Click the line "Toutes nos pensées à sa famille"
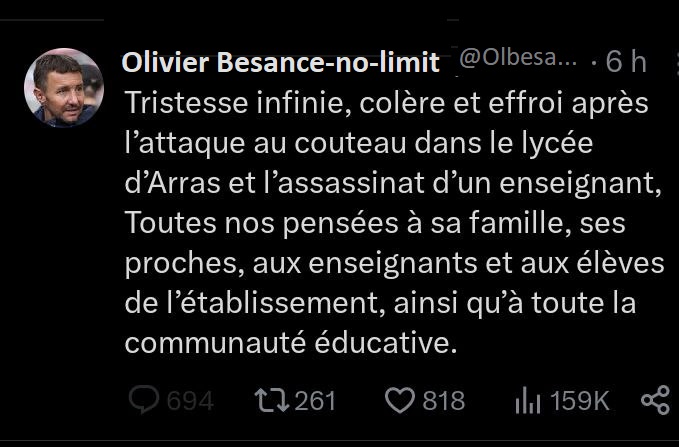Screen dimensions: 679x447 (375, 223)
